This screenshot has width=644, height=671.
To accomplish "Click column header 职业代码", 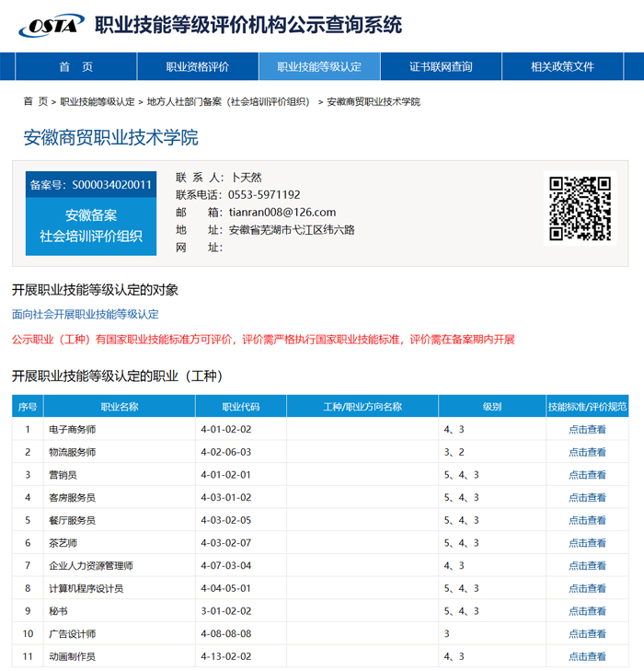I will click(x=241, y=407).
